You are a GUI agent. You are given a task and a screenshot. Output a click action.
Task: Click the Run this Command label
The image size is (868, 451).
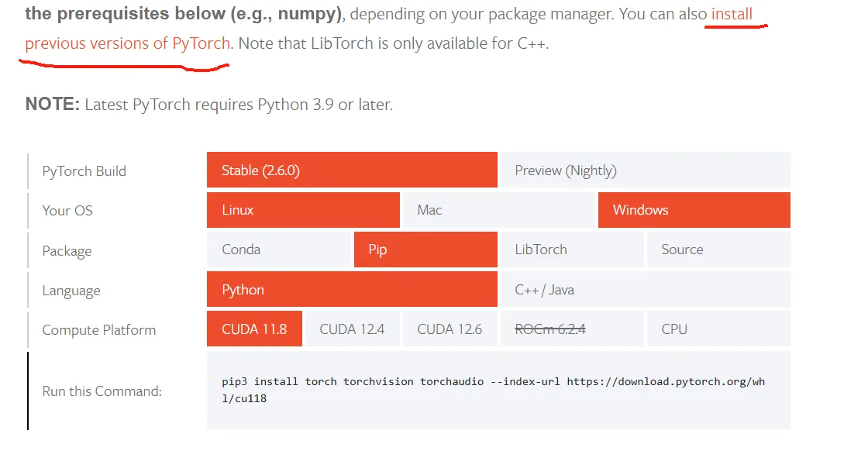102,391
